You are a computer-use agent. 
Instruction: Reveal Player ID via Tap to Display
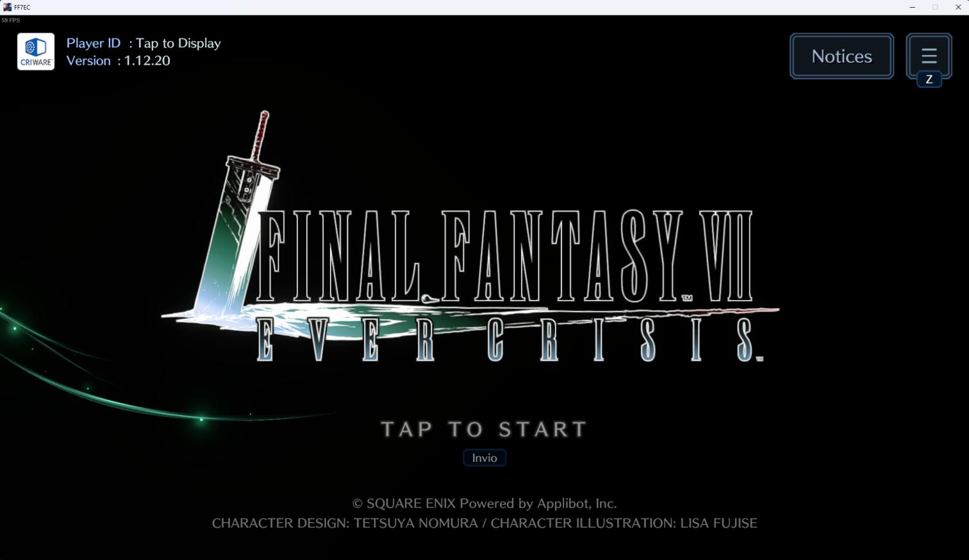click(178, 43)
